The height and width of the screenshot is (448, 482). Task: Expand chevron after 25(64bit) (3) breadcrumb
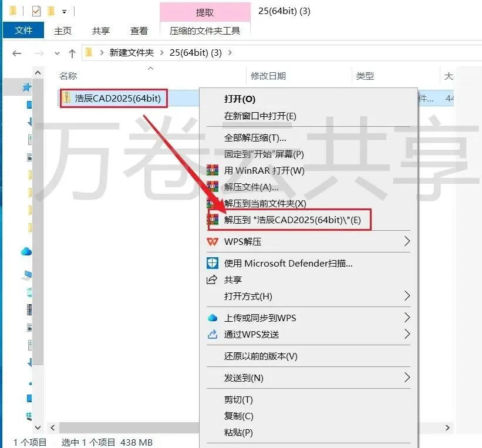click(x=230, y=53)
